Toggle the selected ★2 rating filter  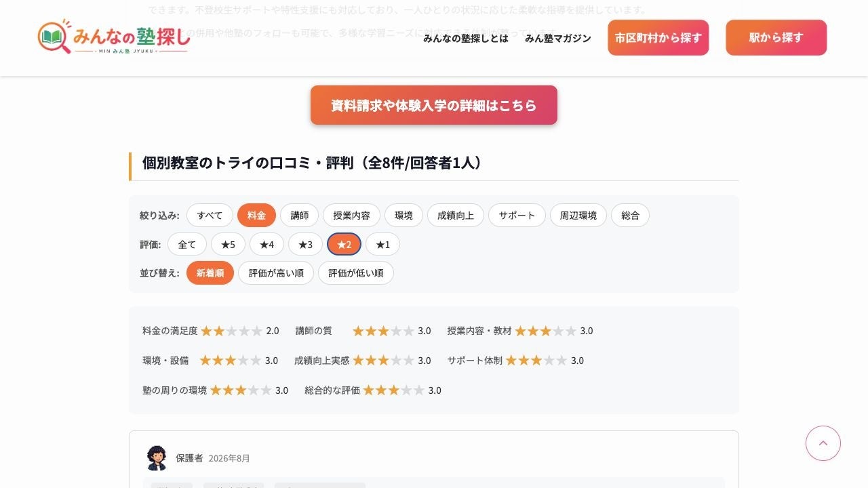pos(344,245)
